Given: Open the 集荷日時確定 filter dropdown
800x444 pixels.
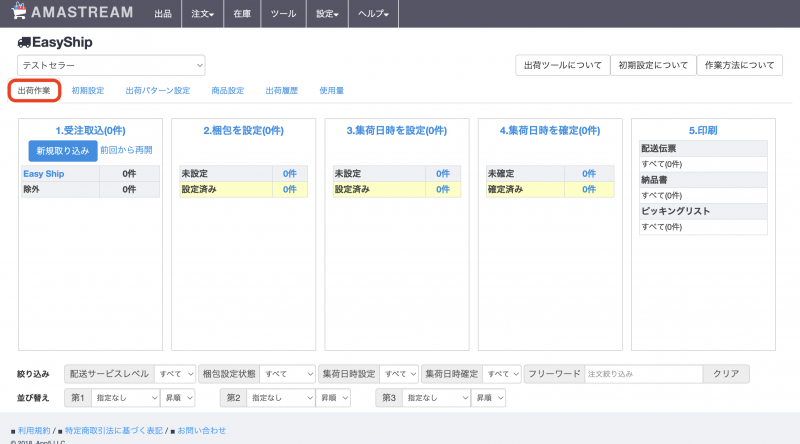Looking at the screenshot, I should (502, 374).
